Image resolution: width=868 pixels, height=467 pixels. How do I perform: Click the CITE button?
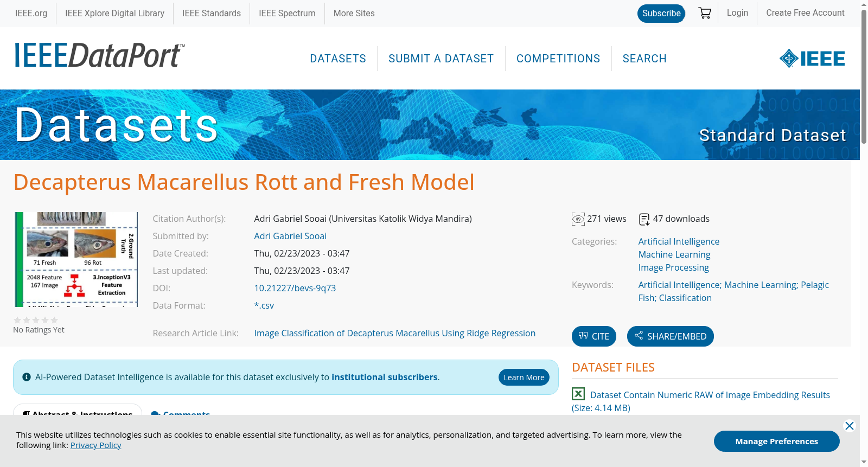click(x=594, y=336)
